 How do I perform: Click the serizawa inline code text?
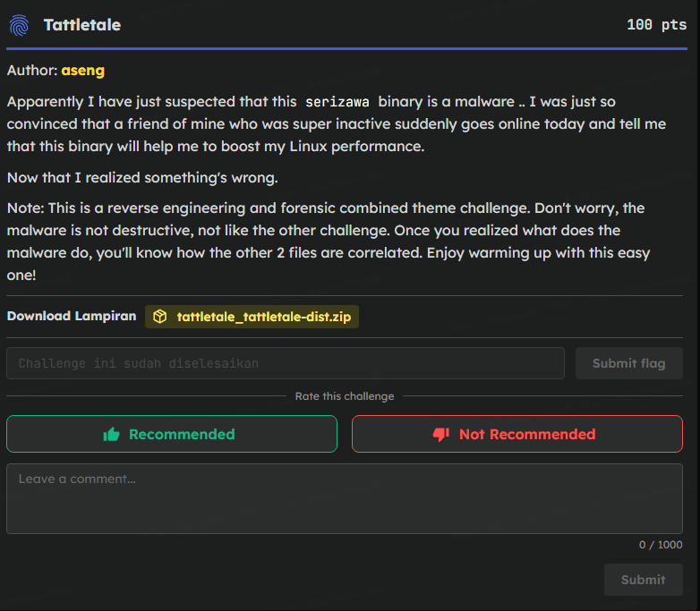(x=337, y=102)
